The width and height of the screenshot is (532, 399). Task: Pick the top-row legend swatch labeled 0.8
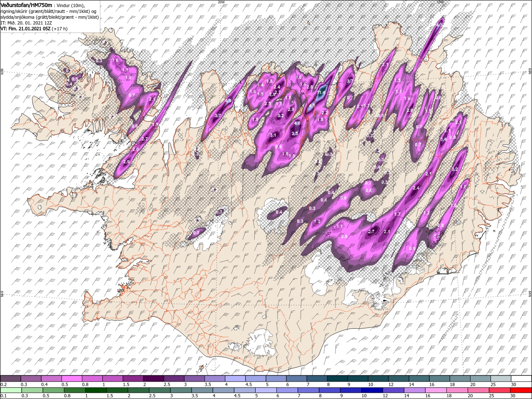[x=92, y=378]
